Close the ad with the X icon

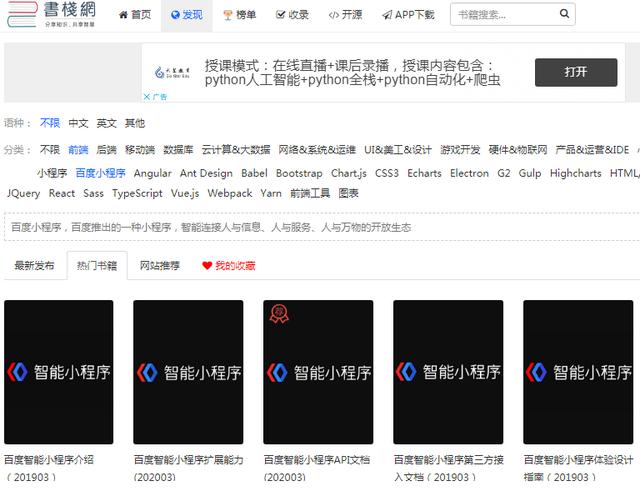pyautogui.click(x=147, y=97)
